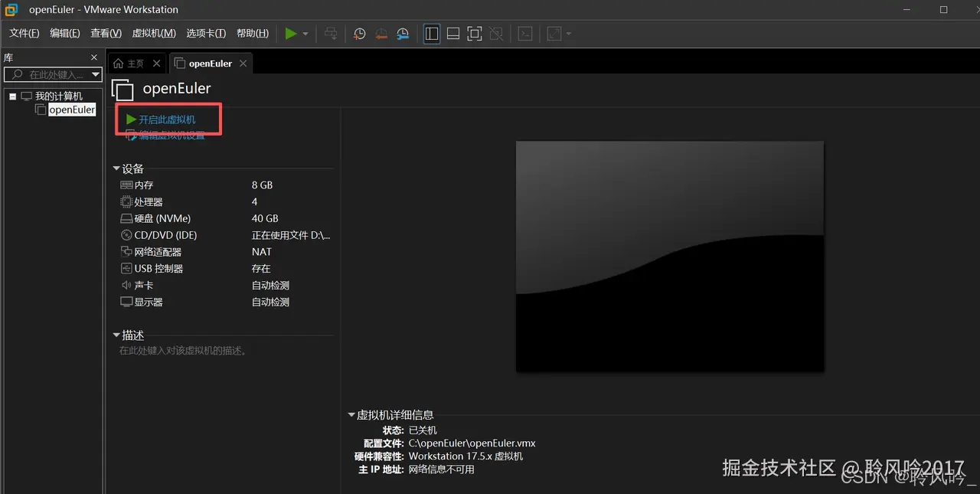
Task: Enter full screen mode
Action: [x=474, y=33]
